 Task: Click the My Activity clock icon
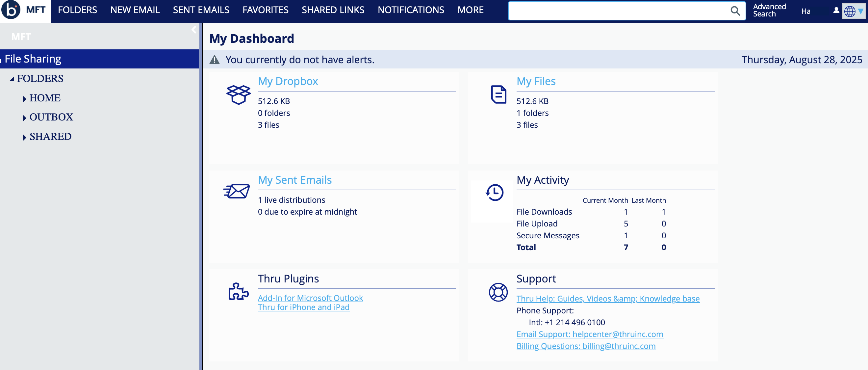point(494,193)
